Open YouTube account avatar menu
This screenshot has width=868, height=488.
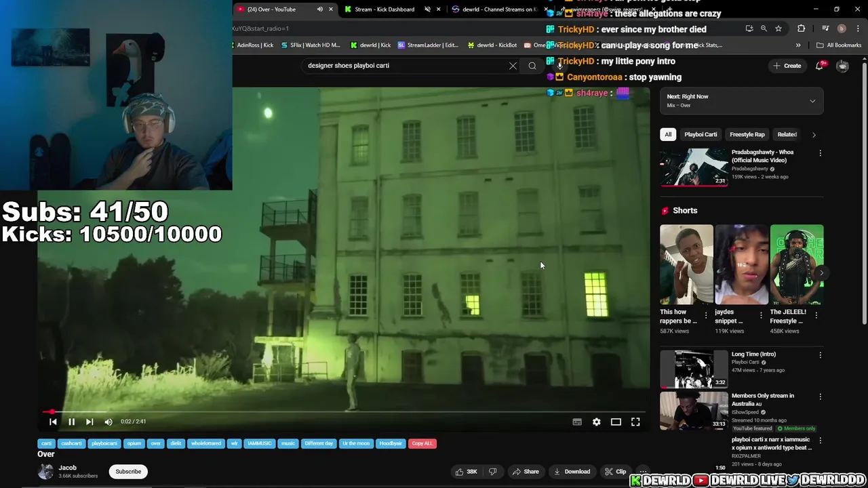coord(842,66)
